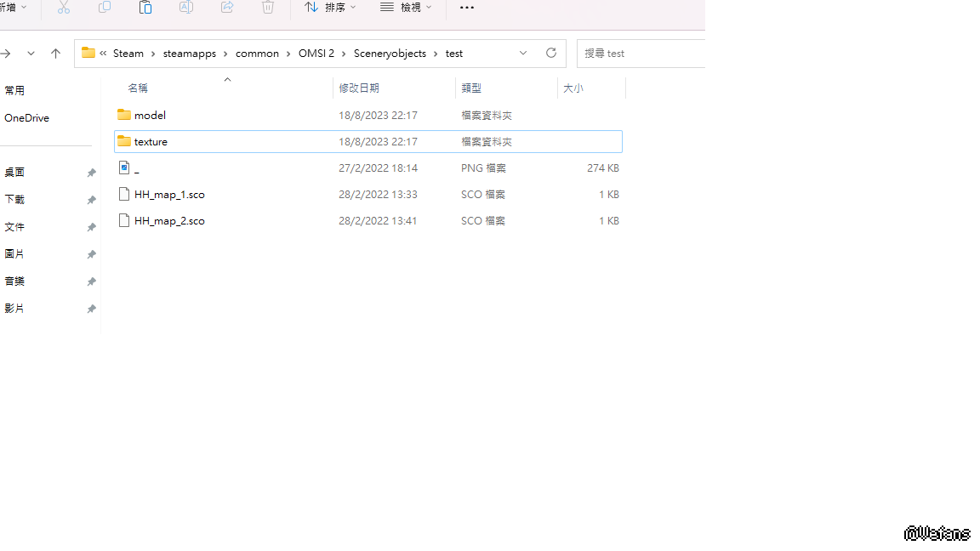Select the HH_map_1.sco file
980x551 pixels.
tap(169, 195)
